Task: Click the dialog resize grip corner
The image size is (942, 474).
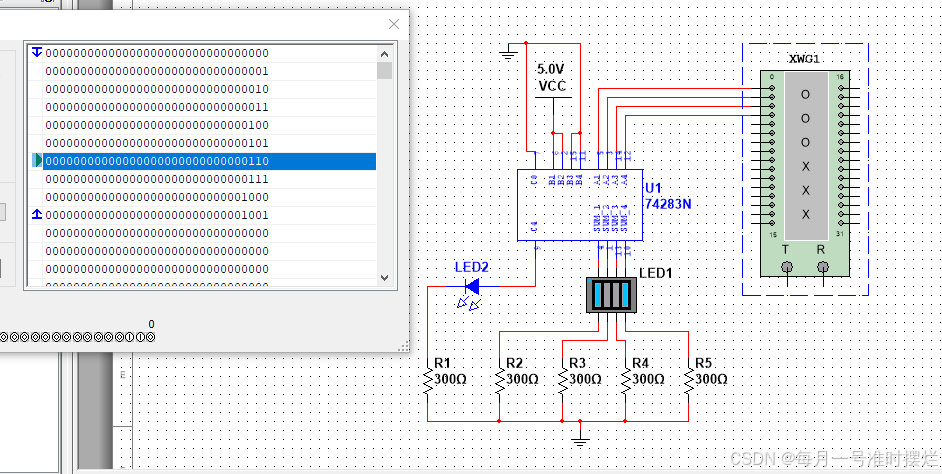Action: (x=404, y=346)
